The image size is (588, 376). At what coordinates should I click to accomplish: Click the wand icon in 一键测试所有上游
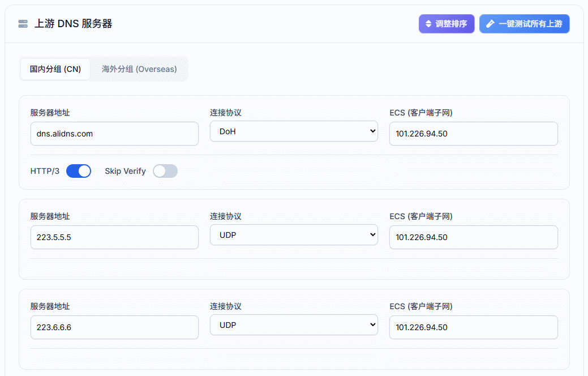[x=490, y=24]
